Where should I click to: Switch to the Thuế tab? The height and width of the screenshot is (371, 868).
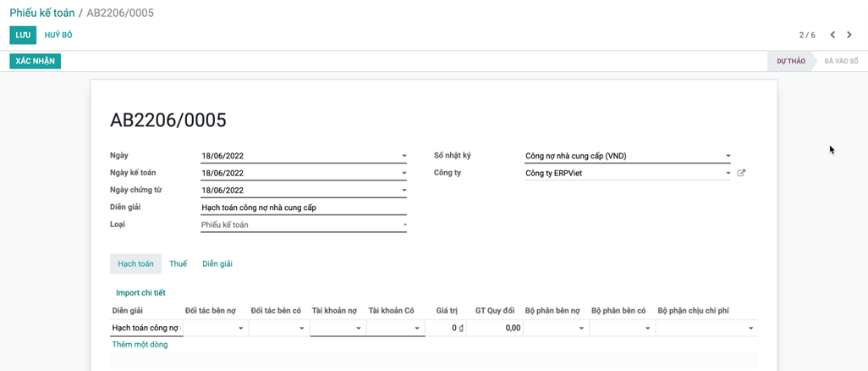179,264
